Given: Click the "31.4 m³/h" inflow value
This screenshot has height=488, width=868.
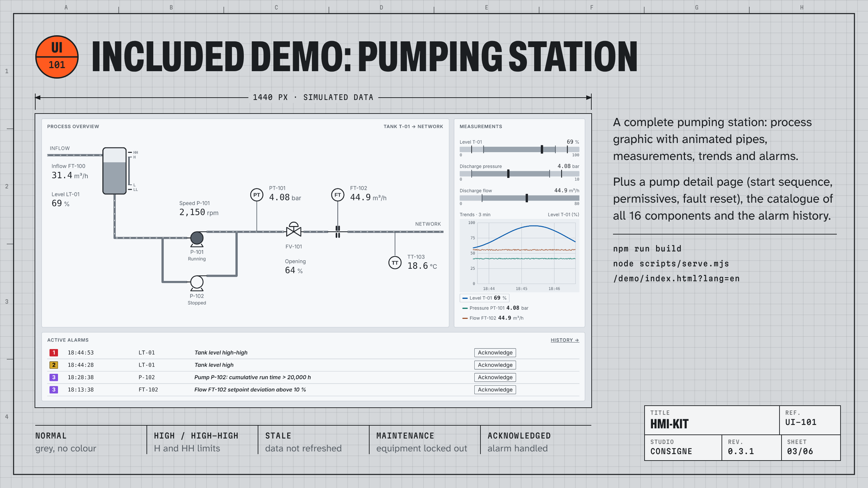Looking at the screenshot, I should coord(70,176).
